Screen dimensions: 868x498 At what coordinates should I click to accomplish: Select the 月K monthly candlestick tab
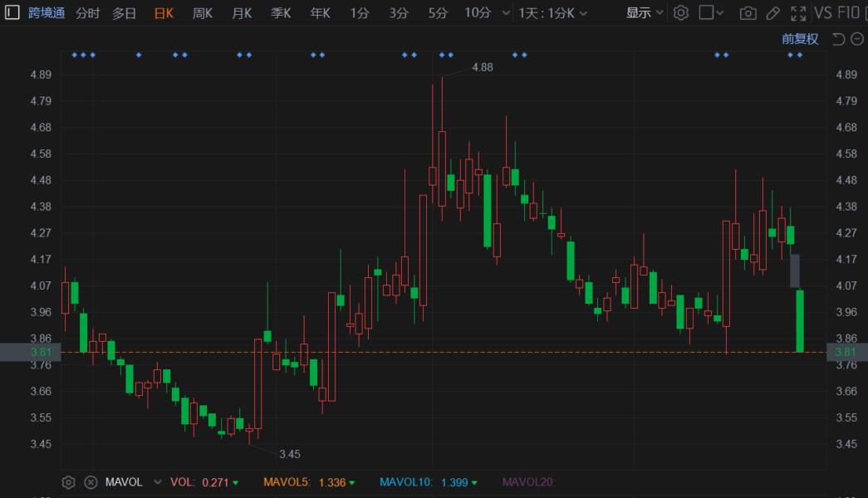pyautogui.click(x=242, y=12)
